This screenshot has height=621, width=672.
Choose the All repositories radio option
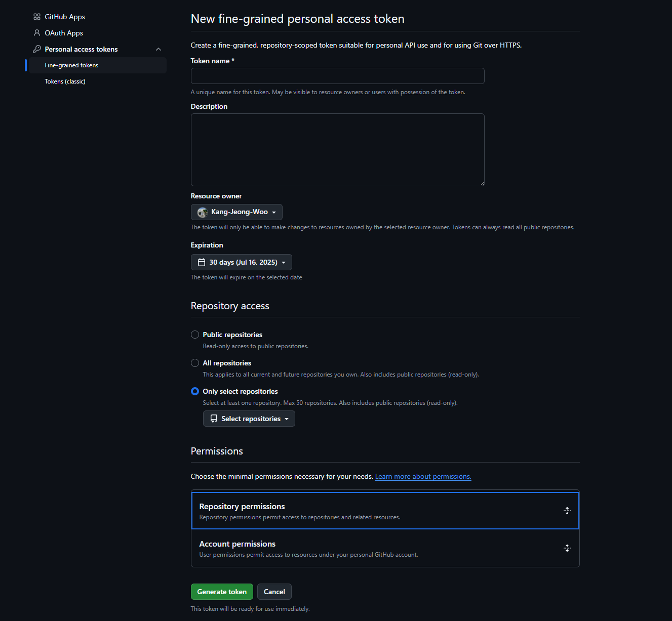[195, 363]
